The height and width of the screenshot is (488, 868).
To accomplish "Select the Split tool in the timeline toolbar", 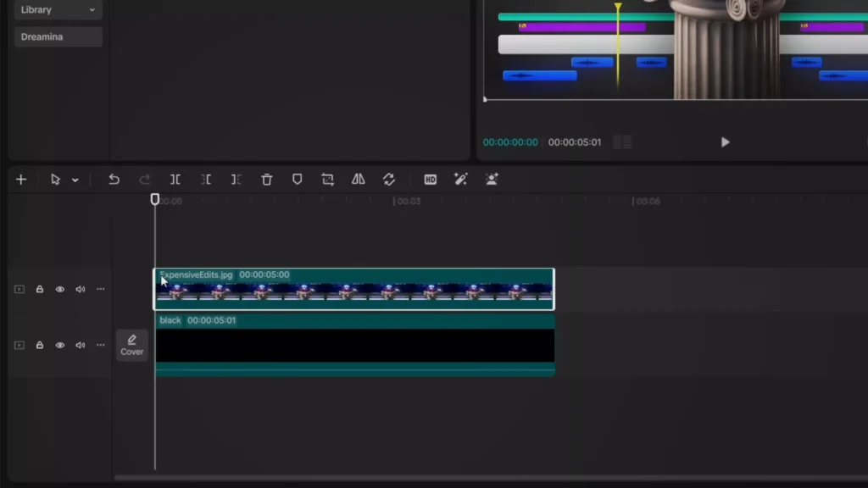I will coord(175,179).
